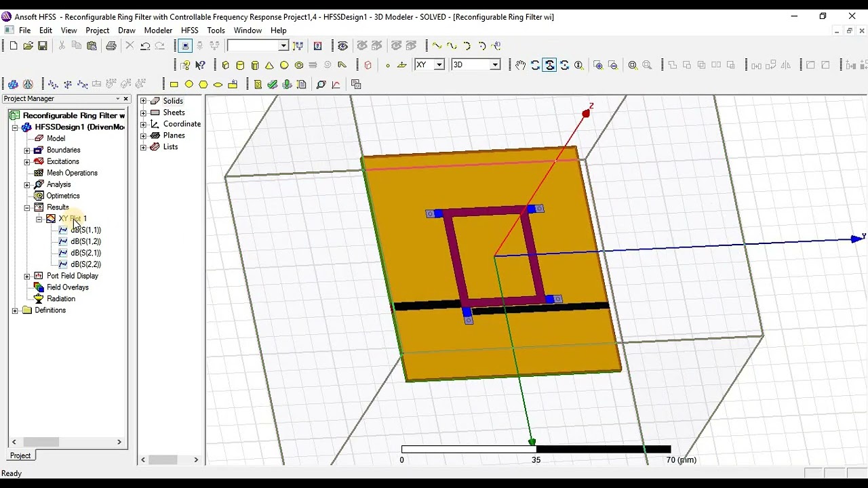868x488 pixels.
Task: Click the Analyze All icon
Action: click(x=287, y=85)
